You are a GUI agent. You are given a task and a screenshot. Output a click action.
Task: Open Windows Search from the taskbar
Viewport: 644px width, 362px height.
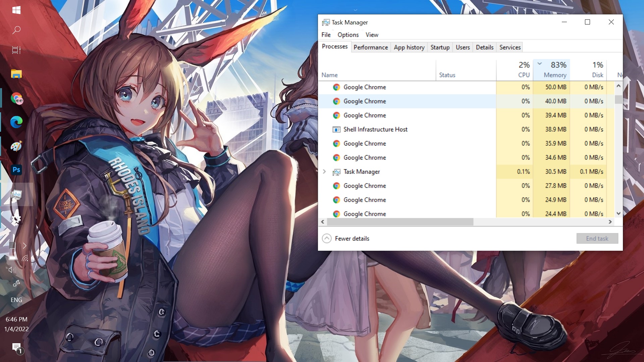pyautogui.click(x=16, y=30)
